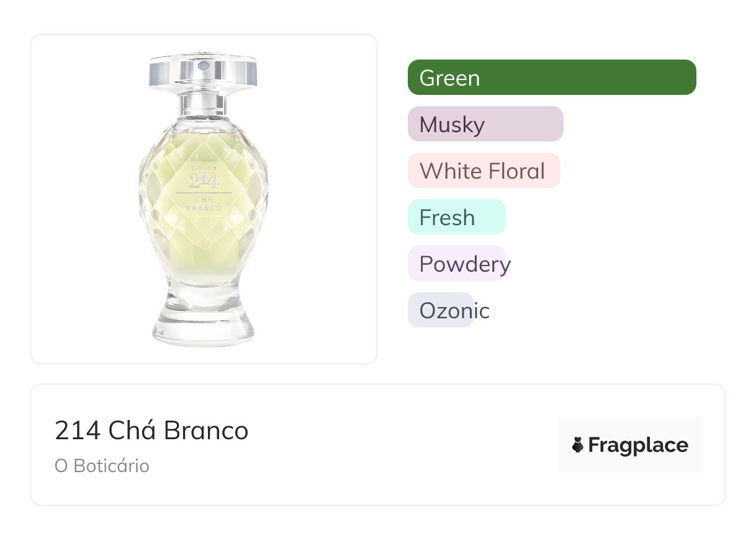Click the CHÁ BRANCO text on bottle

(x=204, y=203)
